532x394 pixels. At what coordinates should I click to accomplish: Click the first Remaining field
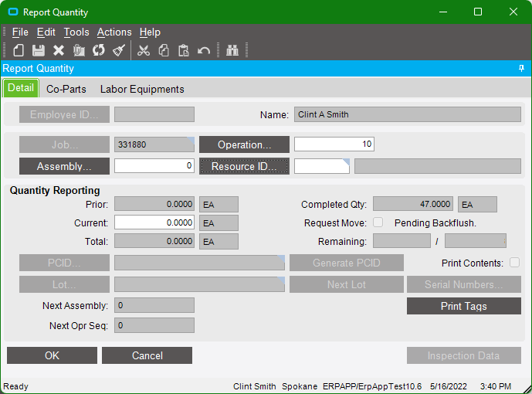pyautogui.click(x=402, y=241)
